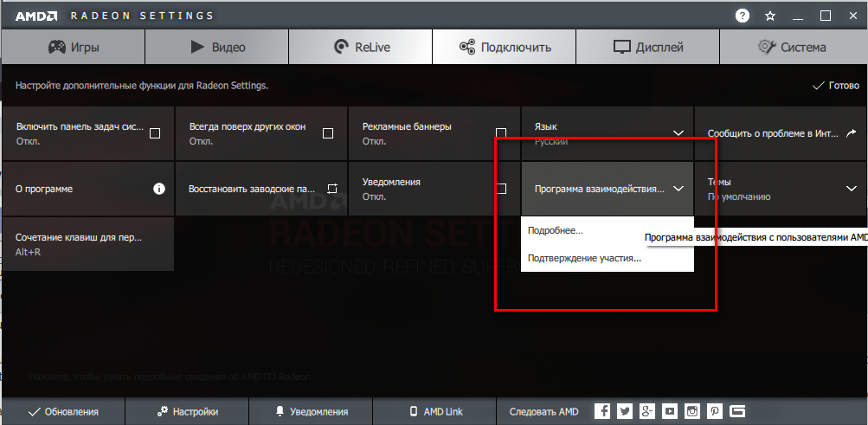Open the ReLive tab

pos(360,47)
